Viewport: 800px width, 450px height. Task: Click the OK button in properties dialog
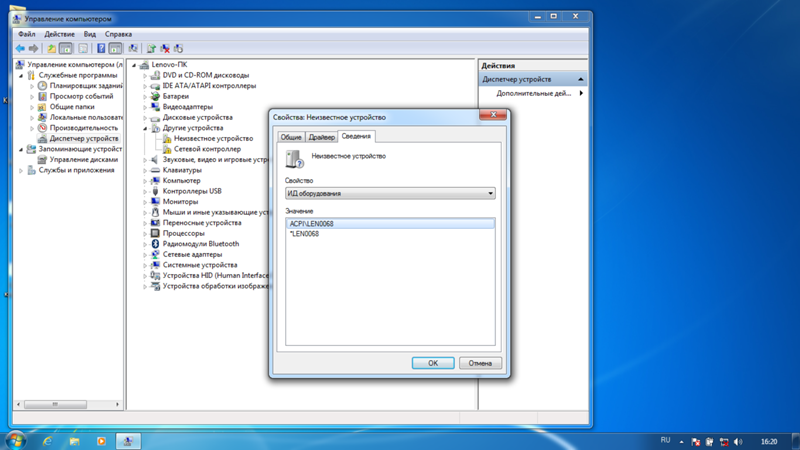tap(433, 363)
